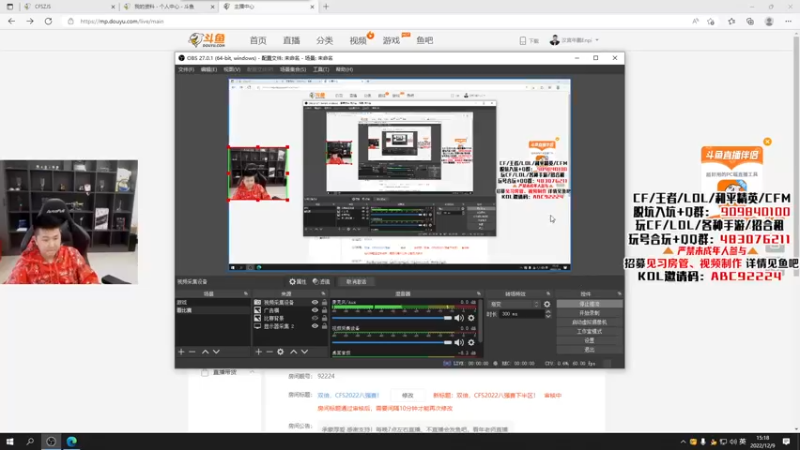Move the selected scene up
Screen dimensions: 800x450
205,352
